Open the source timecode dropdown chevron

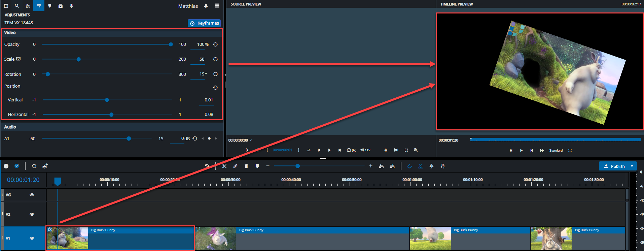pos(251,140)
